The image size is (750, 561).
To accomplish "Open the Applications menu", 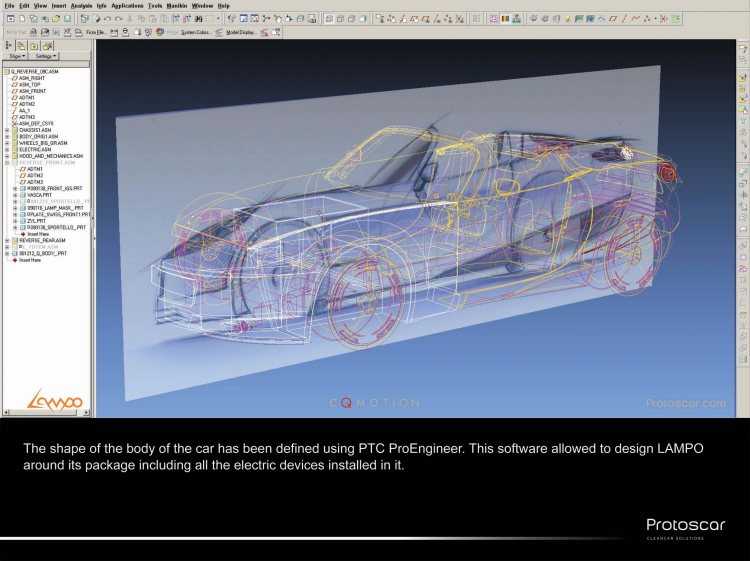I will pyautogui.click(x=127, y=6).
